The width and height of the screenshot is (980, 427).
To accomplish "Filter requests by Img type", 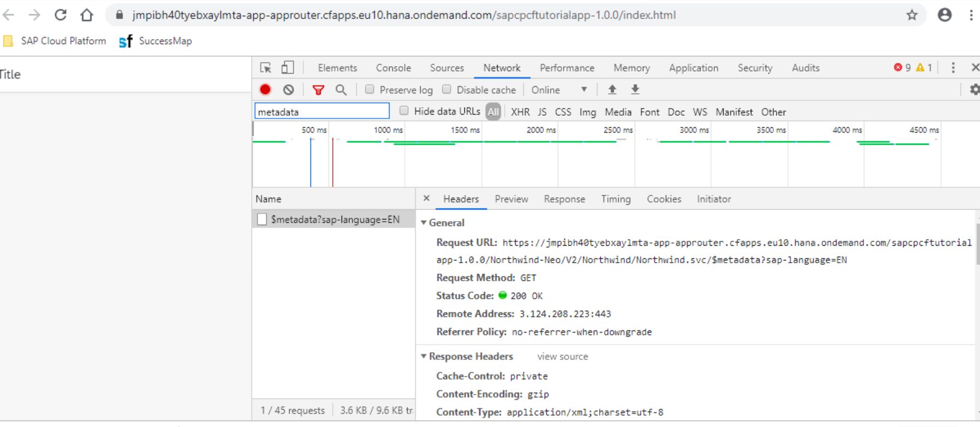I will pos(588,112).
